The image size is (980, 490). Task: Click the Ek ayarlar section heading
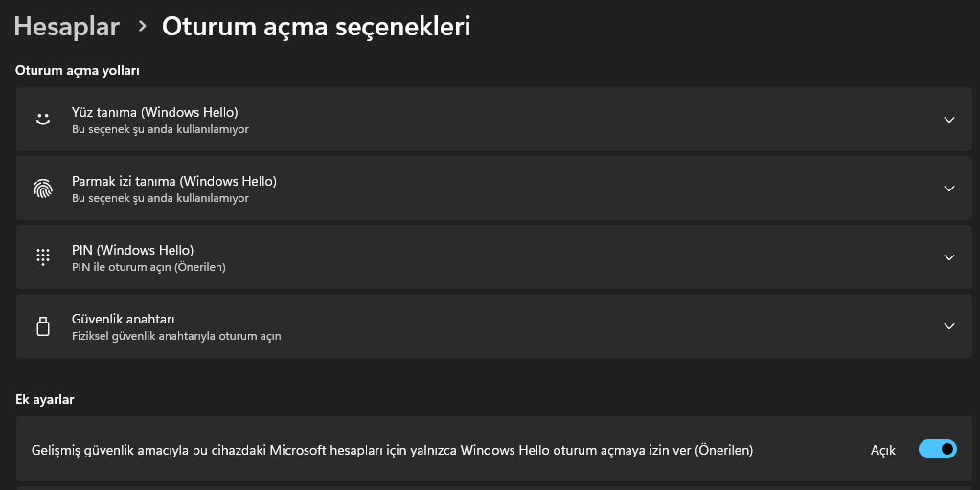(x=45, y=399)
